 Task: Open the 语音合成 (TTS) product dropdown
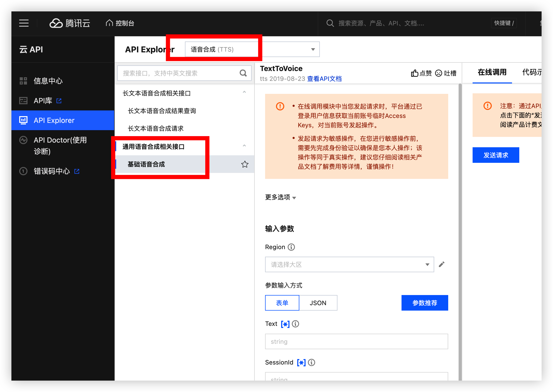252,49
